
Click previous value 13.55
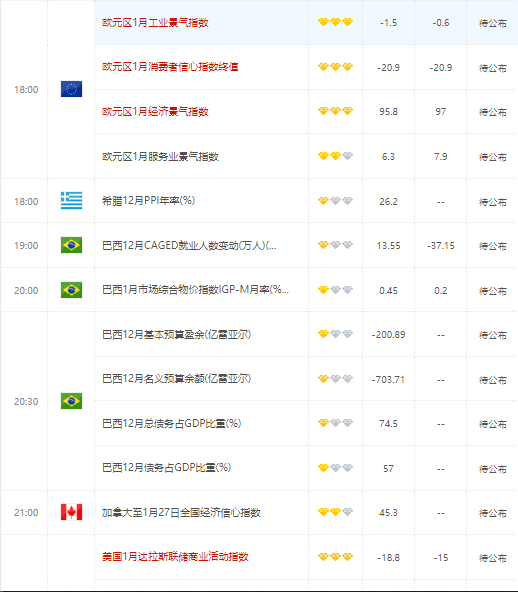[x=388, y=246]
